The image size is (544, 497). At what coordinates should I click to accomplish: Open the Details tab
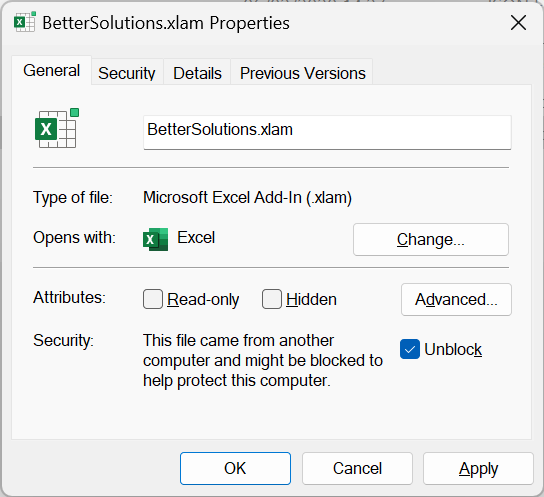point(197,73)
